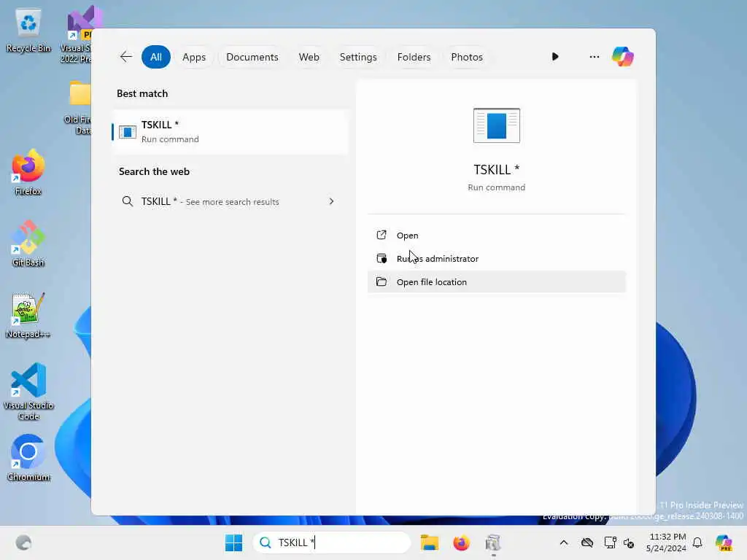Open TSKILL * see more search results
Viewport: 747px width, 560px height.
[x=230, y=201]
